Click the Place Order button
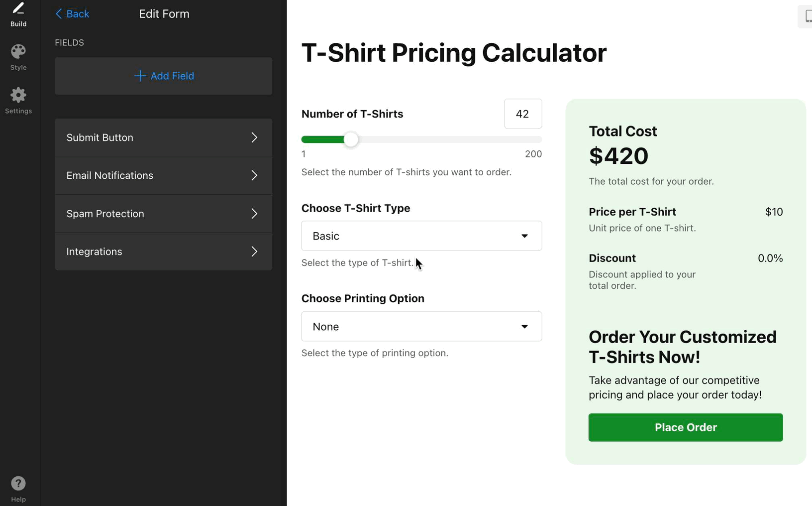 click(685, 427)
